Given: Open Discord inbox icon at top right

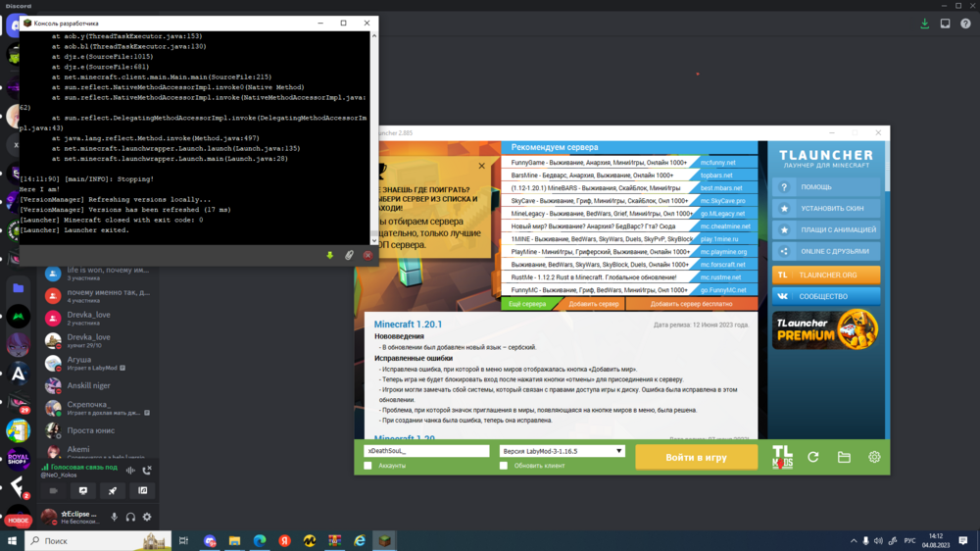Looking at the screenshot, I should click(x=945, y=24).
